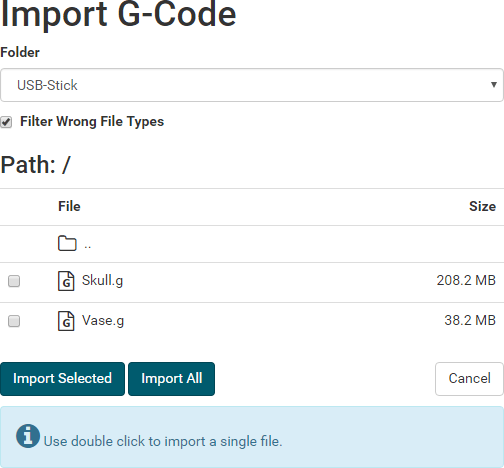
Task: Toggle Filter Wrong File Types checkbox
Action: (x=6, y=122)
